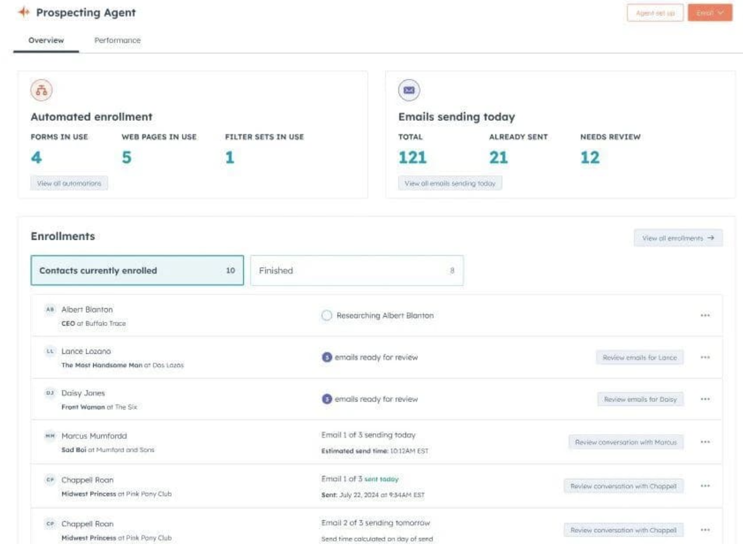This screenshot has height=560, width=743.
Task: Click the Web pages in use count 5
Action: [127, 158]
